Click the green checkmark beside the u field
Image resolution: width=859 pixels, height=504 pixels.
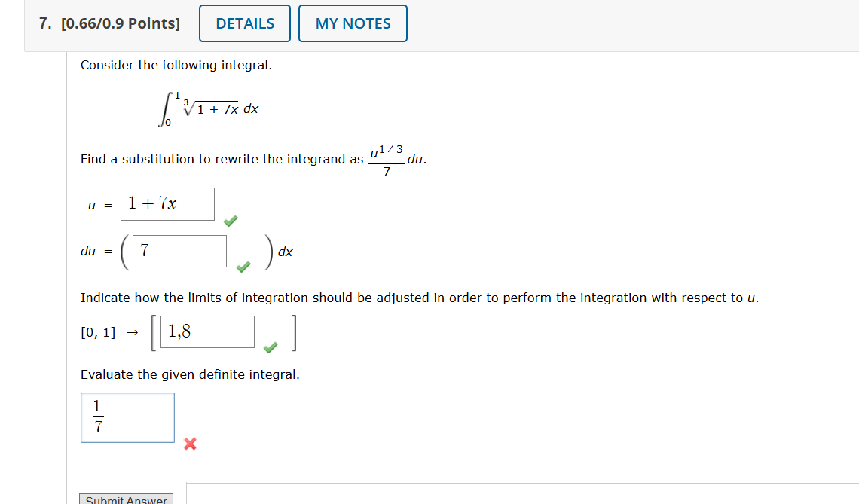[x=230, y=220]
